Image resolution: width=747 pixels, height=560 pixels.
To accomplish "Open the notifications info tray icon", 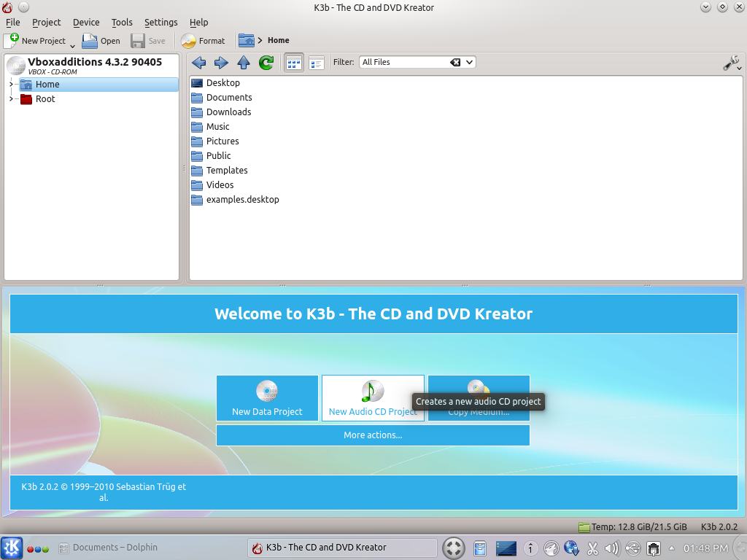I will (x=530, y=548).
